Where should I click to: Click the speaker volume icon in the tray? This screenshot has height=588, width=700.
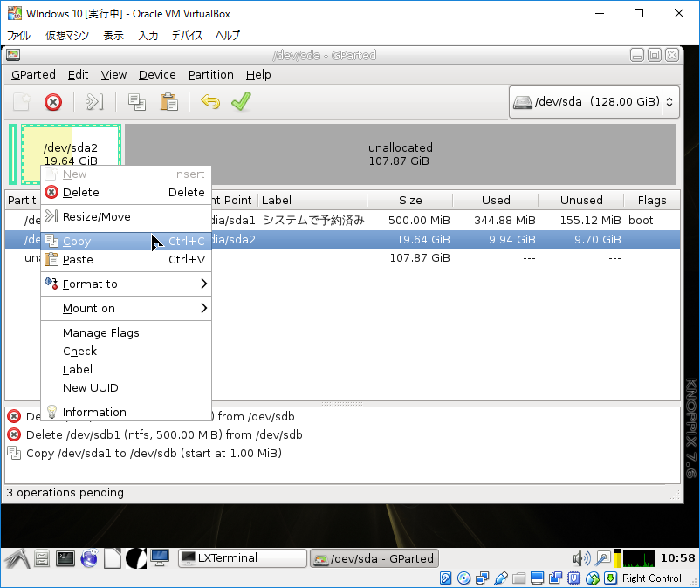[581, 558]
